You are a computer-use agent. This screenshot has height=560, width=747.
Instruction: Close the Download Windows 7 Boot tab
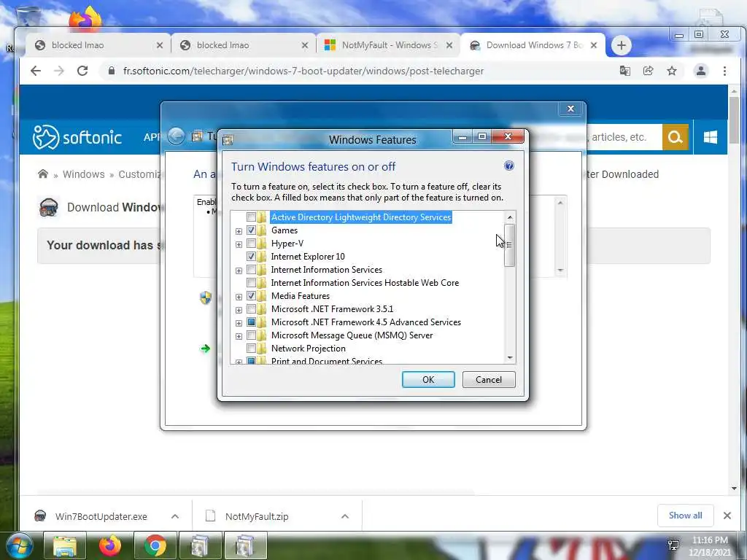(594, 45)
